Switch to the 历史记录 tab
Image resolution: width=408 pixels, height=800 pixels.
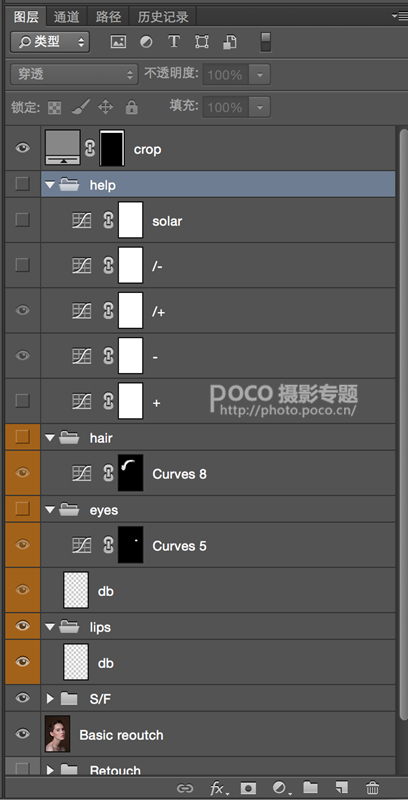pos(163,17)
